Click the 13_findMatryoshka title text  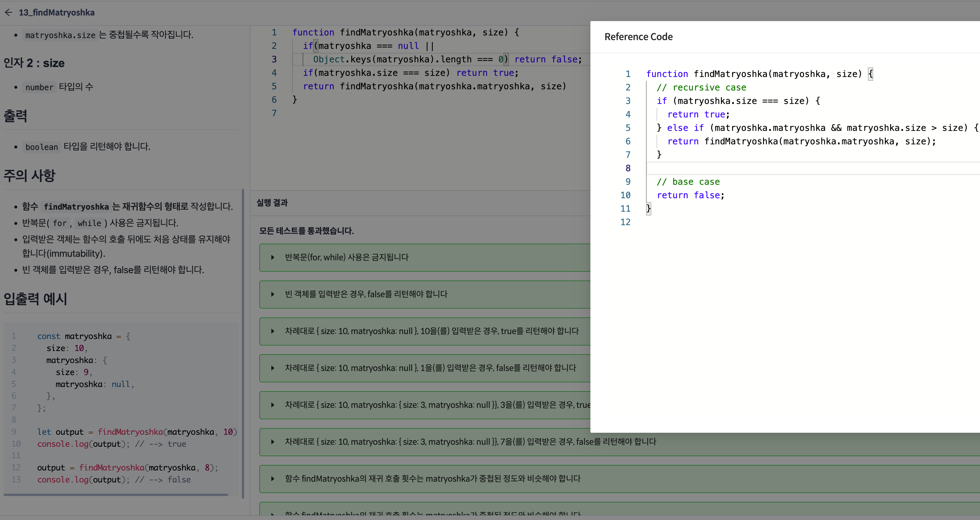click(x=57, y=13)
